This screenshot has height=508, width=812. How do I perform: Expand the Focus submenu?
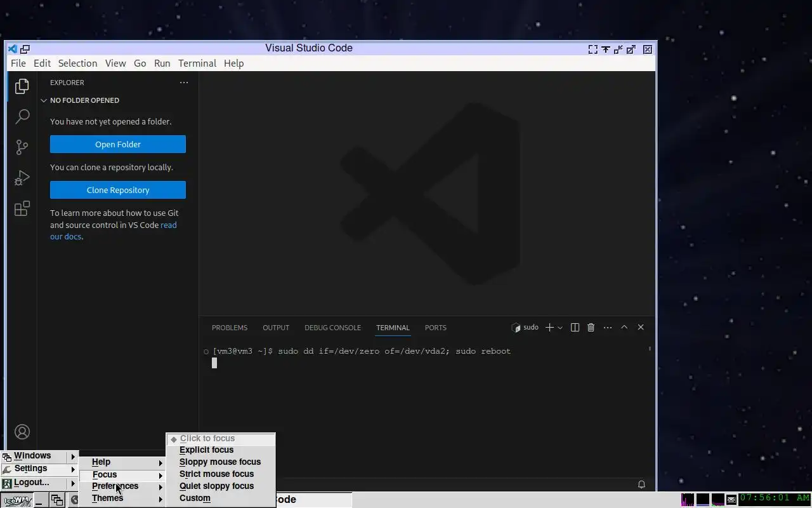(122, 475)
